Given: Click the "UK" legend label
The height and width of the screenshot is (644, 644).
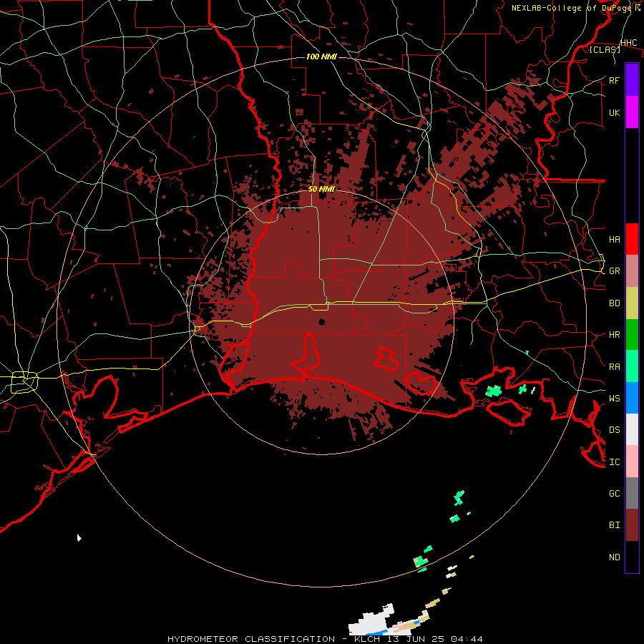Looking at the screenshot, I should click(x=615, y=112).
